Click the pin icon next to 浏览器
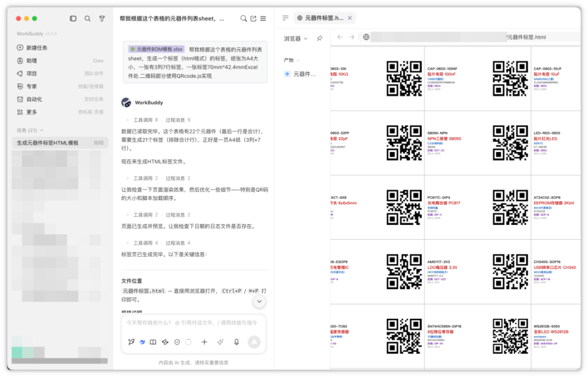The height and width of the screenshot is (377, 588). pyautogui.click(x=319, y=38)
